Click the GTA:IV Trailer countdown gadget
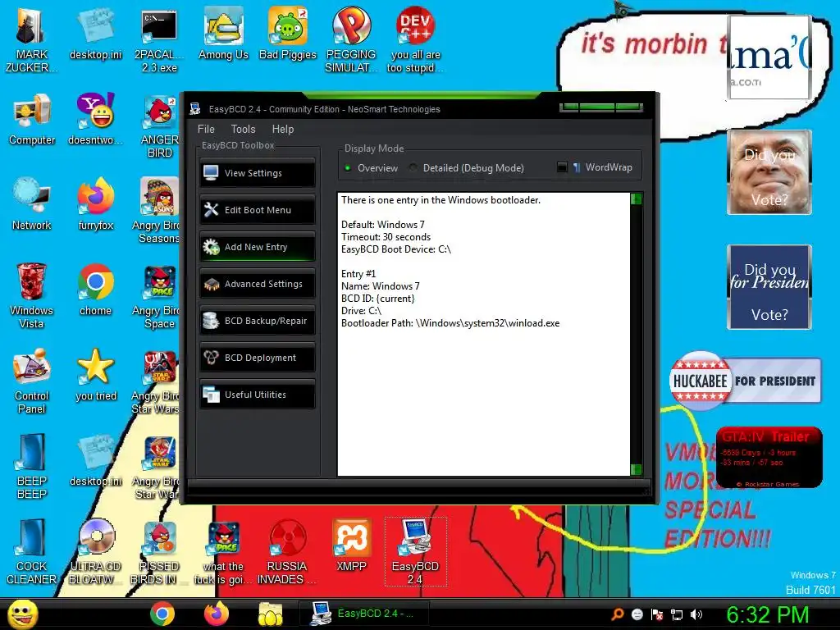 (769, 457)
